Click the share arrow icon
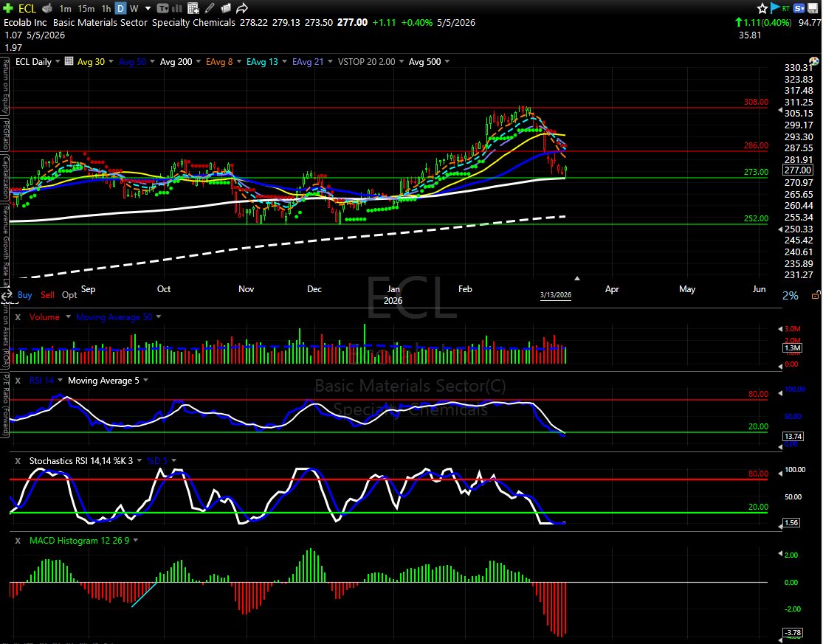 [242, 8]
